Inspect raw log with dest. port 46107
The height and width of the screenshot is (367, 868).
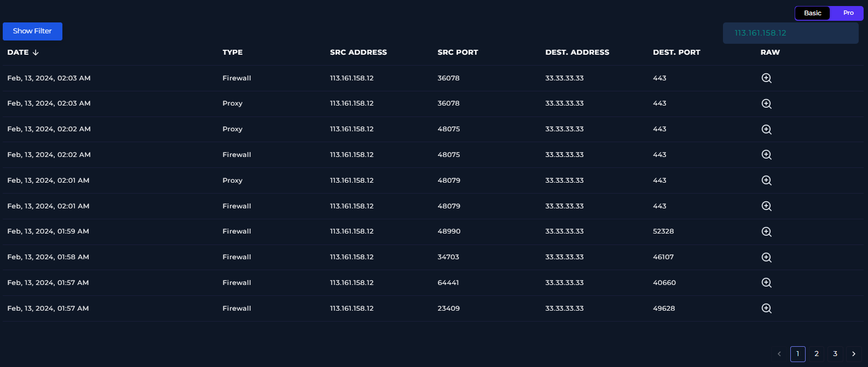click(x=766, y=258)
